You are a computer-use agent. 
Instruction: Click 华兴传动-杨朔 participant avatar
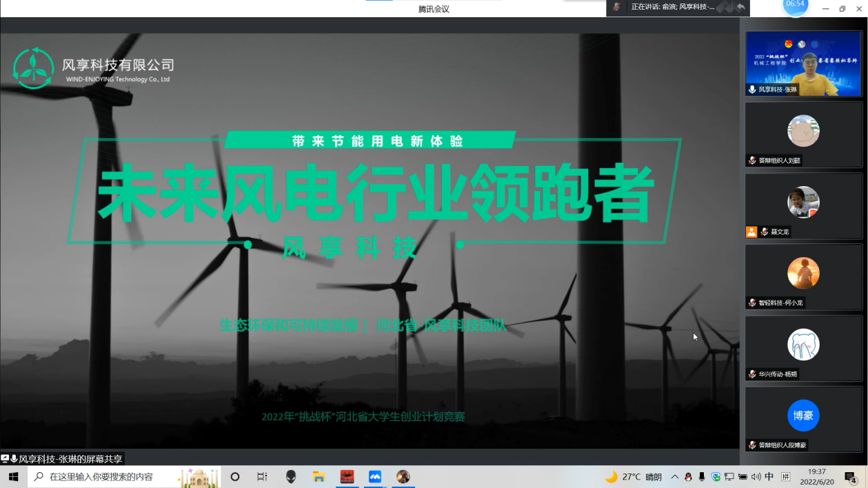[803, 344]
